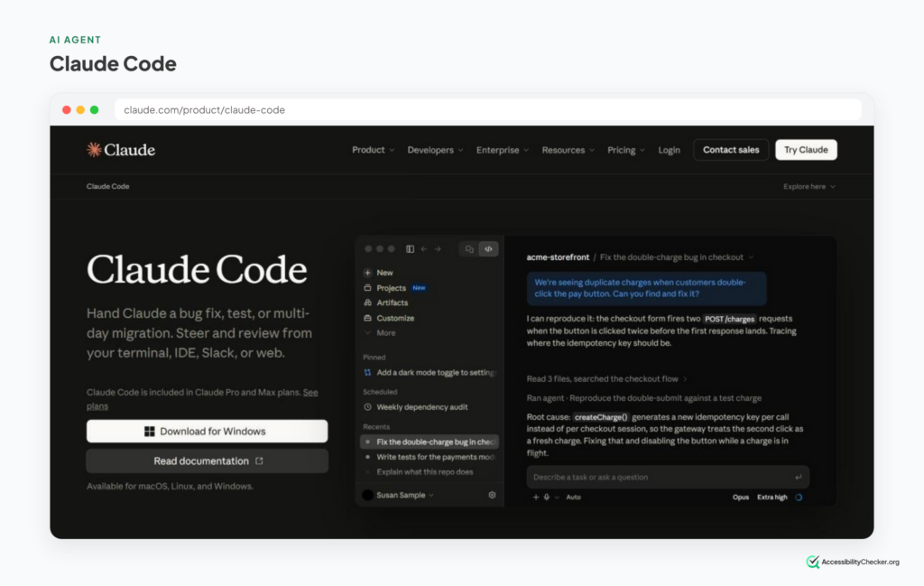
Task: Expand the Enterprise menu
Action: [x=503, y=150]
